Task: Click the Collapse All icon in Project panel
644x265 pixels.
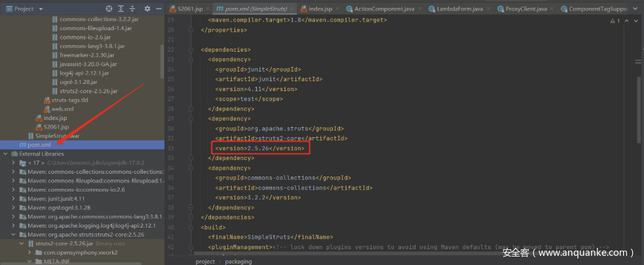Action: pyautogui.click(x=134, y=9)
